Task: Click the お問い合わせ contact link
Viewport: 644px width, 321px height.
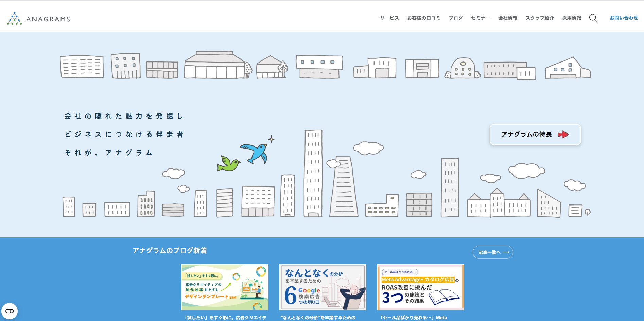Action: tap(624, 18)
